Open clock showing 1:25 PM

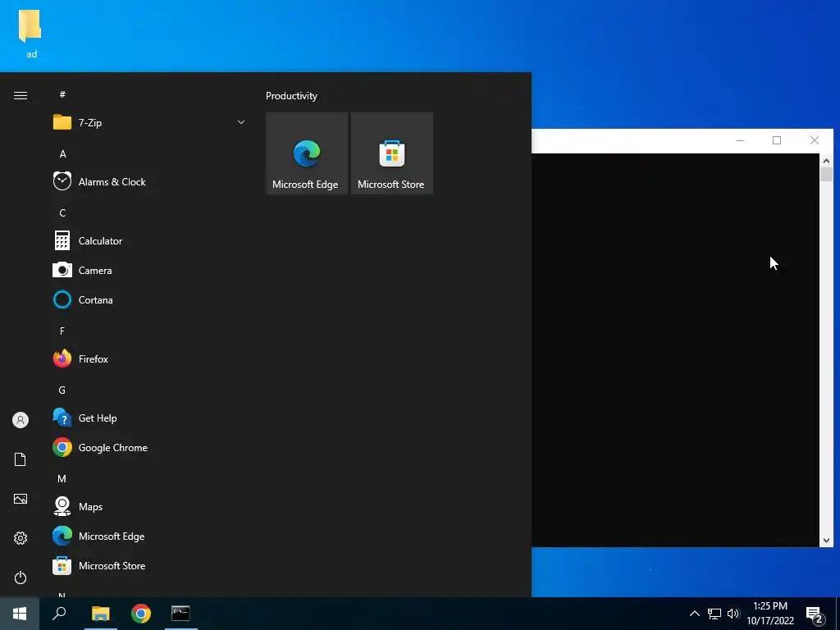770,614
